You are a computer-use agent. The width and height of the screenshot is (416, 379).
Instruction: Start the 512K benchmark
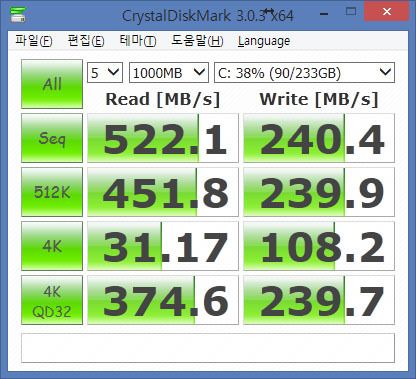click(52, 192)
